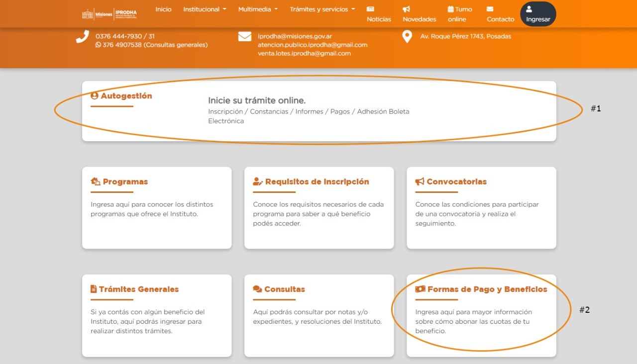Click the Requisitos de Inscripción description text
Viewport: 637px width, 364px height.
[318, 214]
